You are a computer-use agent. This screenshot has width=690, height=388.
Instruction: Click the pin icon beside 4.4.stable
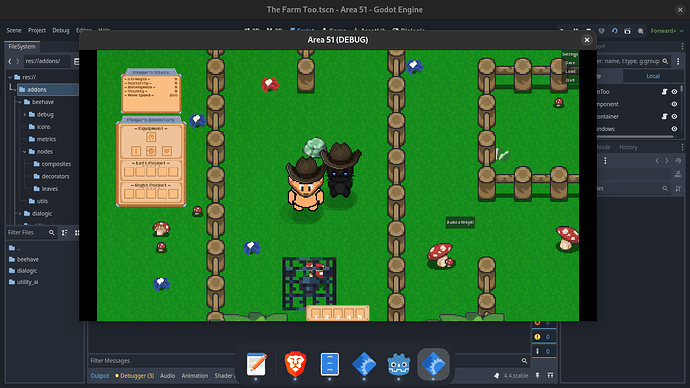coord(537,375)
